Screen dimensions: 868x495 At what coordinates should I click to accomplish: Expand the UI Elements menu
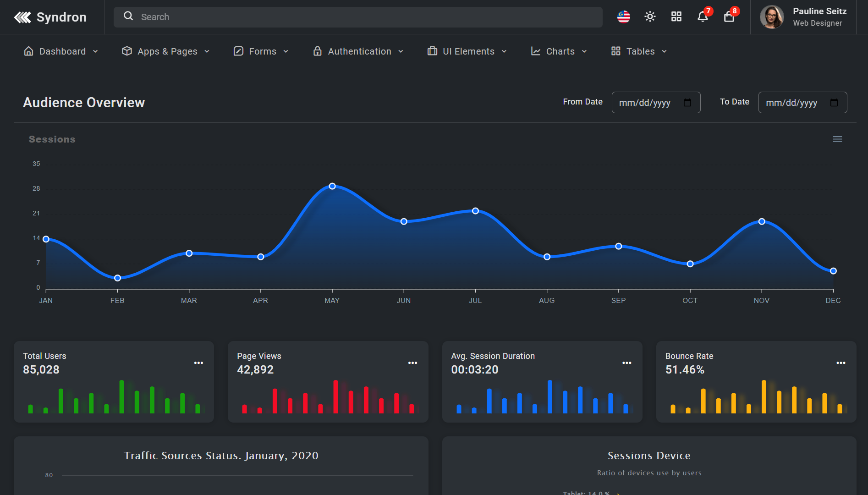click(x=467, y=51)
